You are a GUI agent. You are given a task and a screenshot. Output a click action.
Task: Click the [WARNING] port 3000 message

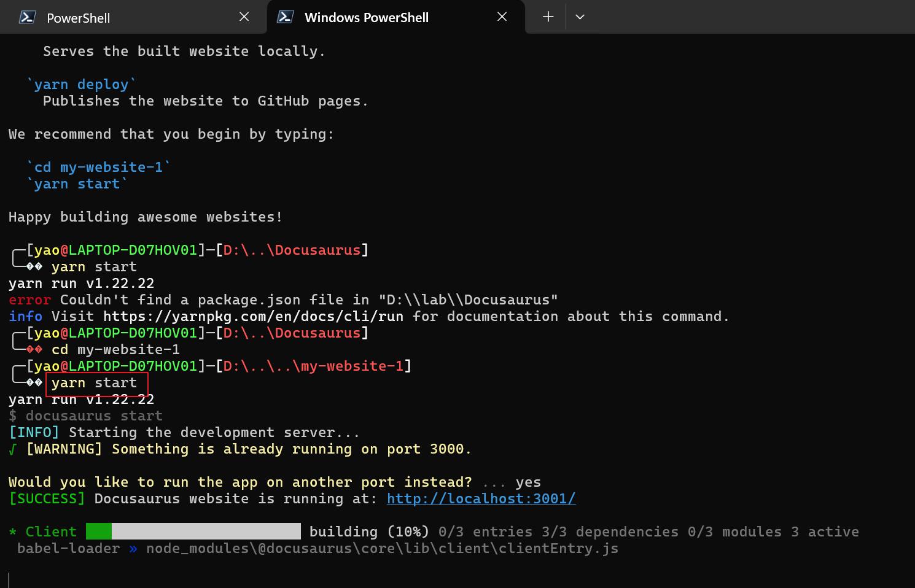pos(249,449)
